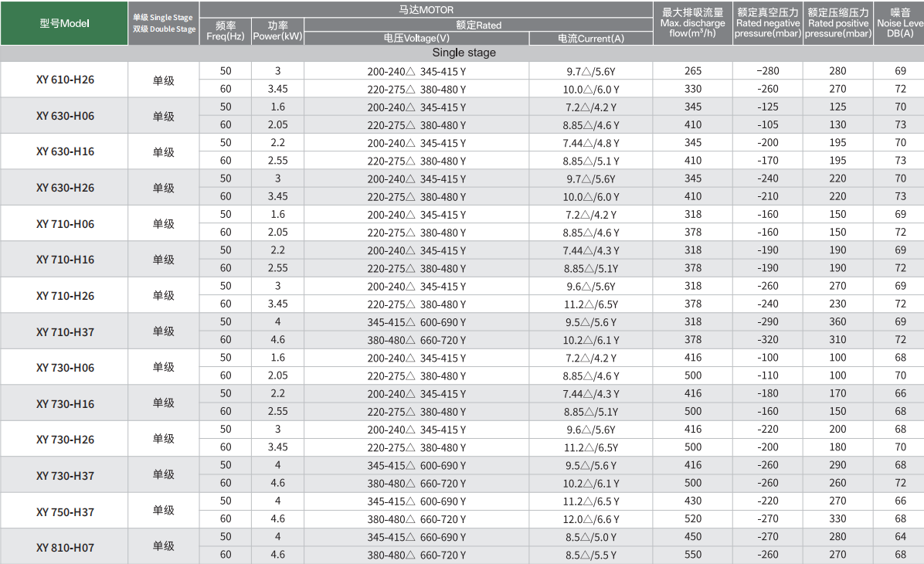The image size is (924, 564).
Task: Click the positive pressure value 330
Action: tap(837, 518)
